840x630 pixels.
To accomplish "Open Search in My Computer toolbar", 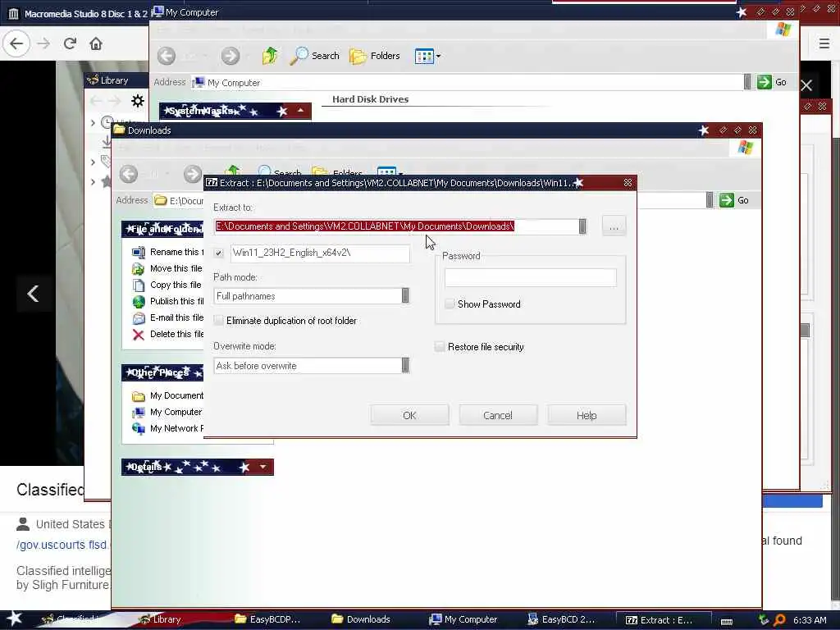I will [314, 56].
